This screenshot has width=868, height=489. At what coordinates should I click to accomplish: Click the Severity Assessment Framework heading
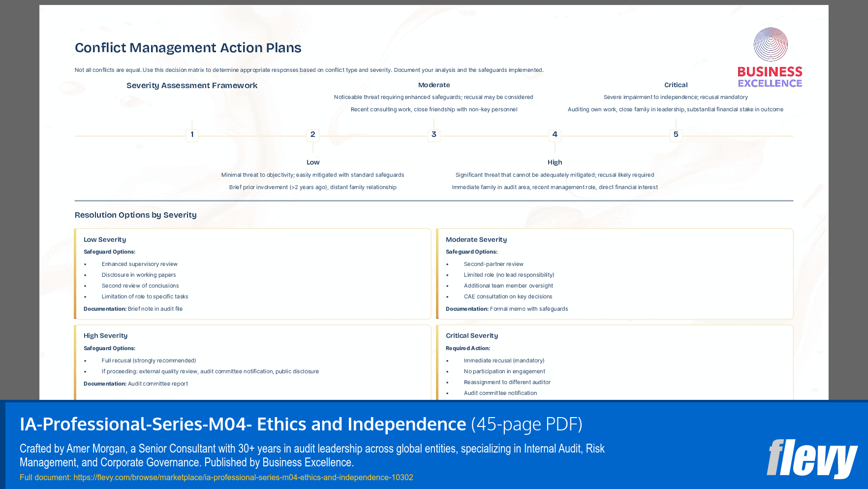click(192, 85)
